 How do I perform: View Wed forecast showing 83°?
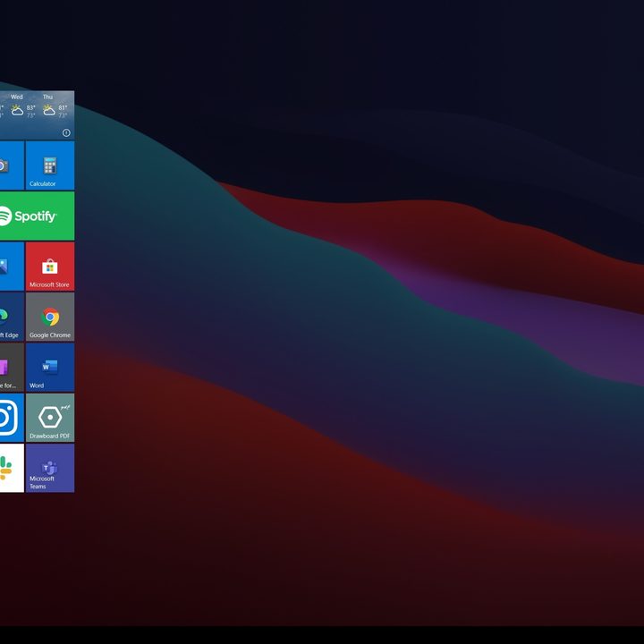coord(22,106)
